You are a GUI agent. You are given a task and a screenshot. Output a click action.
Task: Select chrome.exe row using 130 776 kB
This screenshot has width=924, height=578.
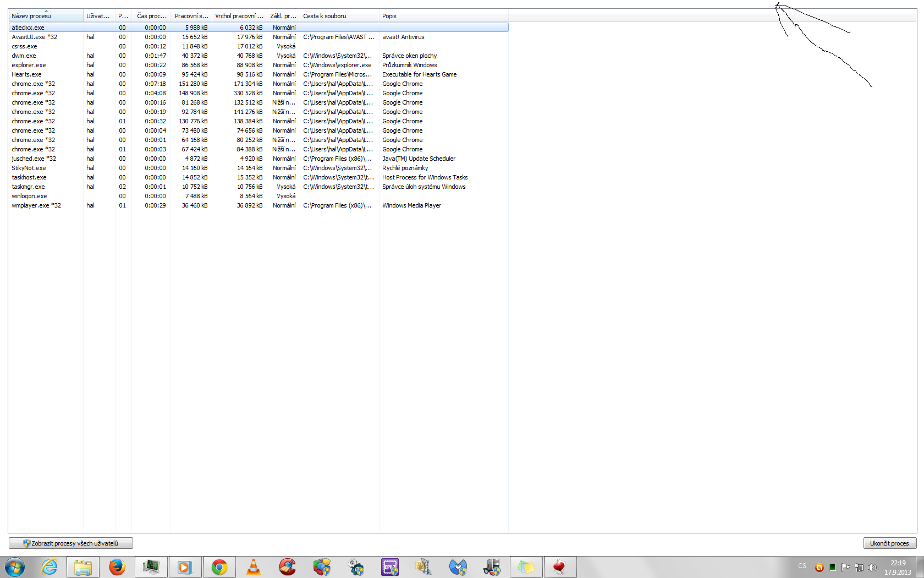coord(258,121)
